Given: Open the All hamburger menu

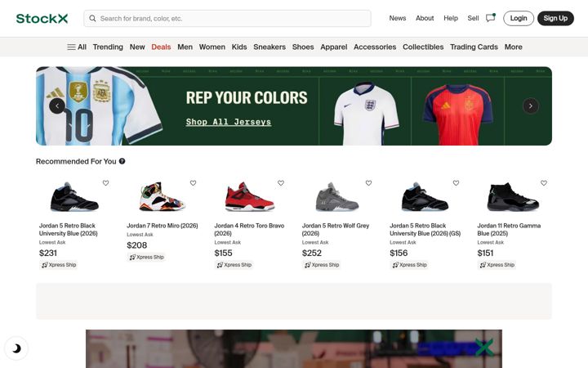Looking at the screenshot, I should 77,47.
